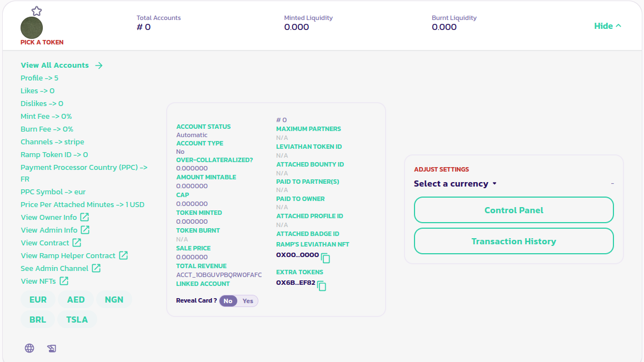This screenshot has width=644, height=362.
Task: Open Transaction History
Action: coord(513,242)
